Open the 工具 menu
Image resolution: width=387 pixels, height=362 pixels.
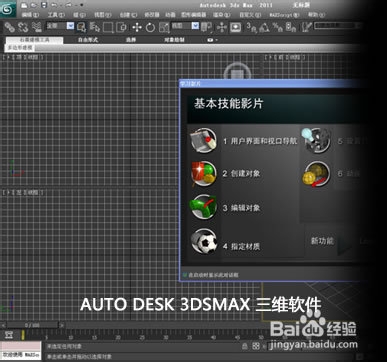[56, 15]
